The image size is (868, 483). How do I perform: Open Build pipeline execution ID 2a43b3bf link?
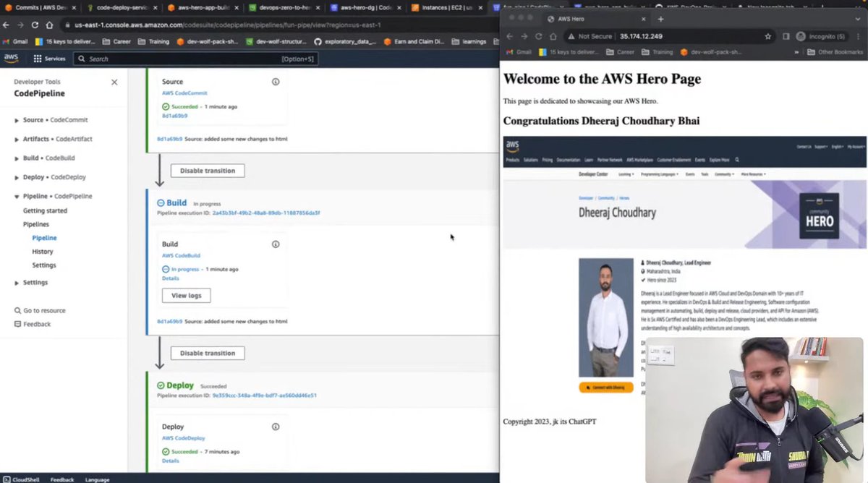pos(265,213)
